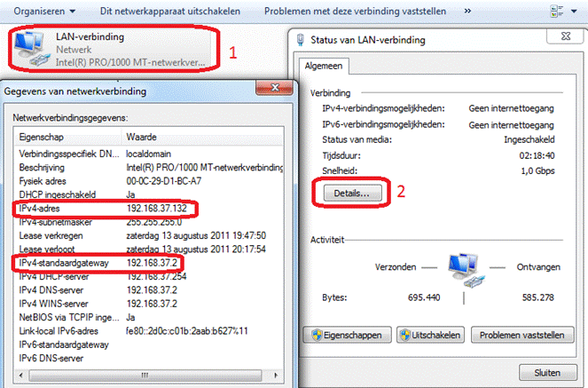Select the localdomain DNS suffix value
The image size is (588, 388).
(148, 154)
